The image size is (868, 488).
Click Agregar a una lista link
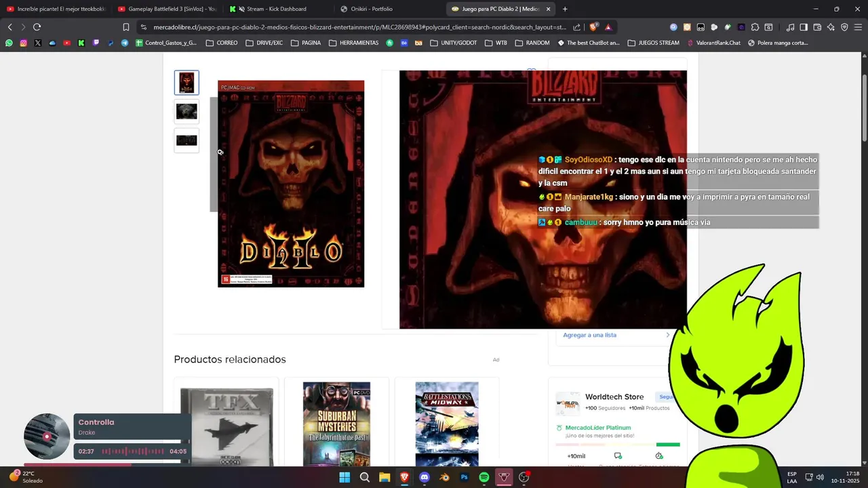(x=589, y=335)
